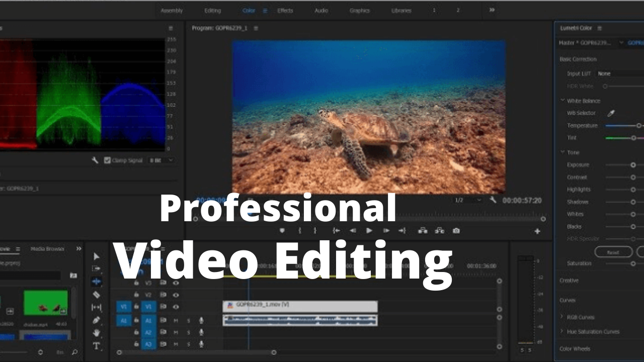Switch to the Effects workspace tab
This screenshot has width=644, height=362.
click(285, 10)
